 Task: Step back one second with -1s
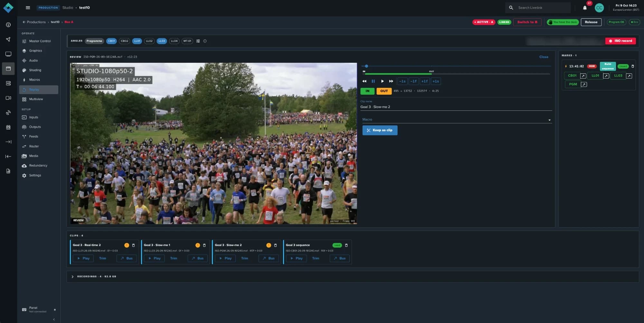tap(402, 81)
